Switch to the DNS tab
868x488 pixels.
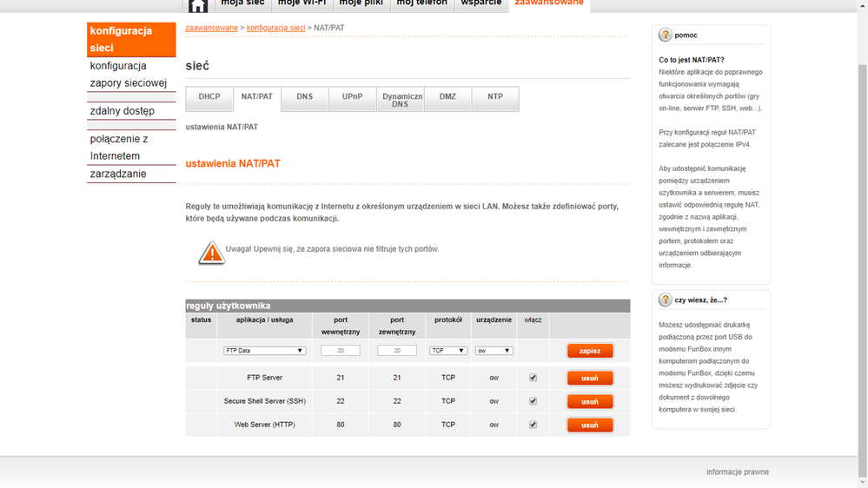304,99
